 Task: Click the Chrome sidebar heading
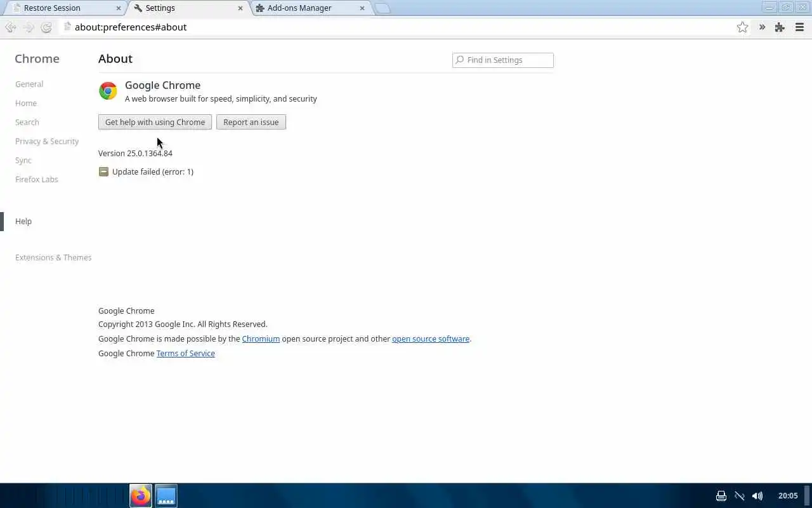tap(37, 58)
